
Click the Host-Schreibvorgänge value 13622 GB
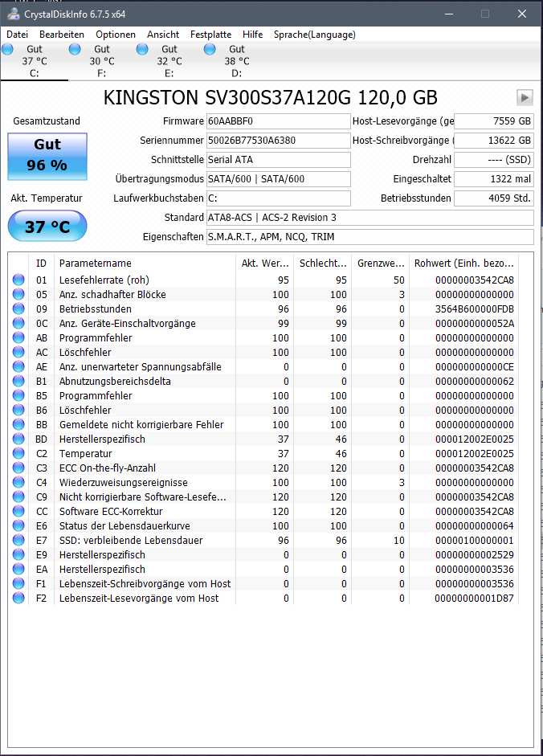(494, 141)
